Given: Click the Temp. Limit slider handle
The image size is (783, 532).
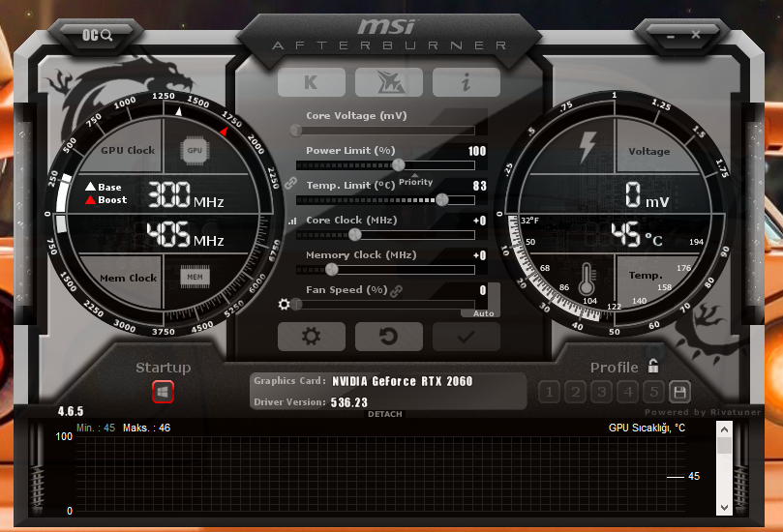Looking at the screenshot, I should click(442, 199).
